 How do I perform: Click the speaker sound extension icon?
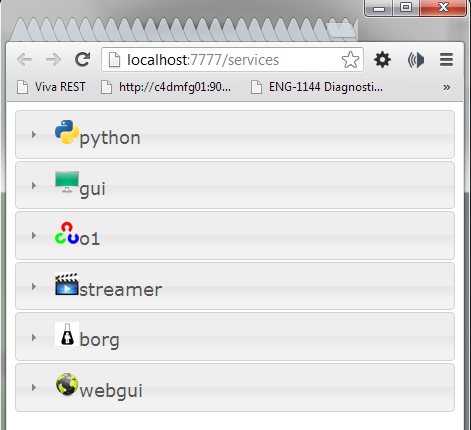[x=416, y=60]
